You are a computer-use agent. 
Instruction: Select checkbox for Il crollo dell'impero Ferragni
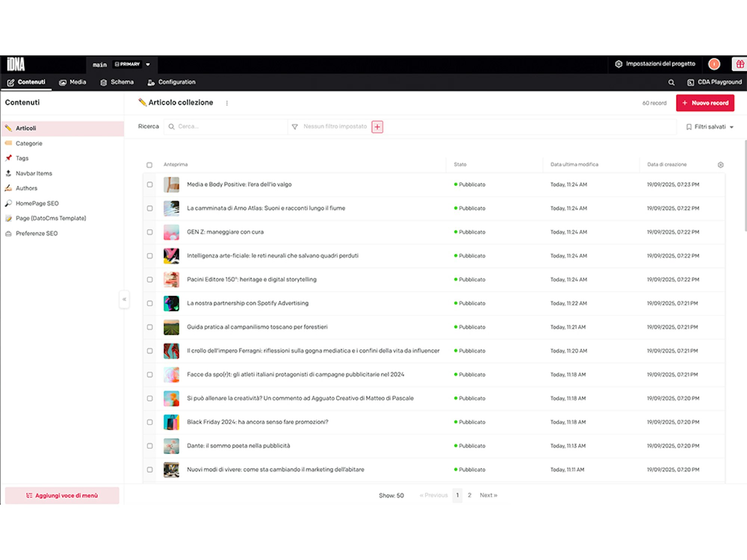click(150, 351)
